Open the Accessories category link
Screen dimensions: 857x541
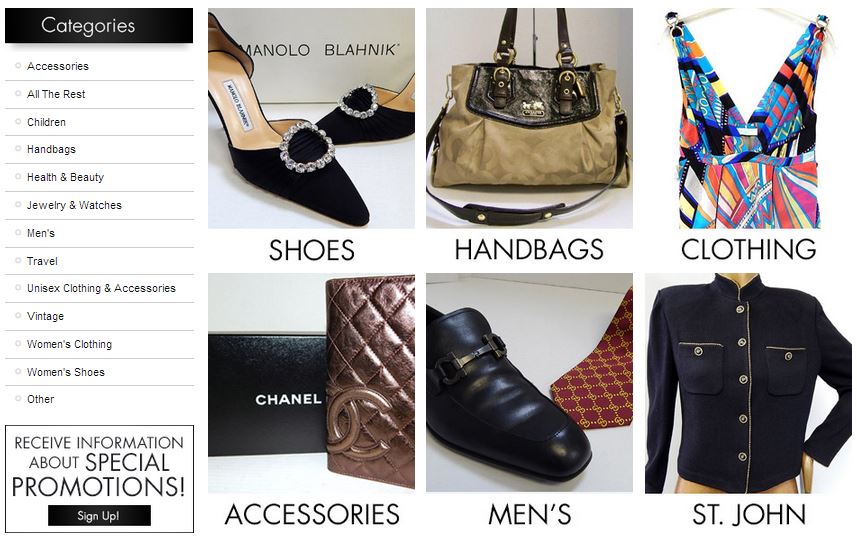[x=58, y=66]
